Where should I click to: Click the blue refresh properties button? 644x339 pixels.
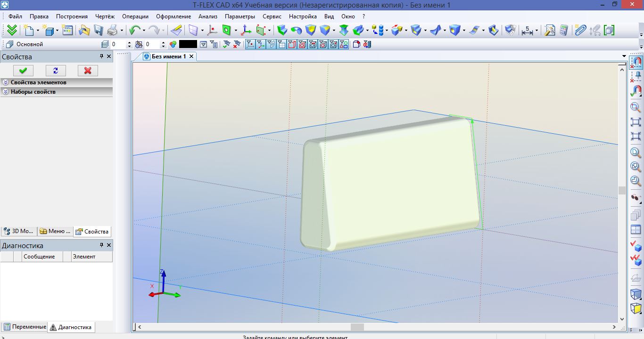(56, 71)
